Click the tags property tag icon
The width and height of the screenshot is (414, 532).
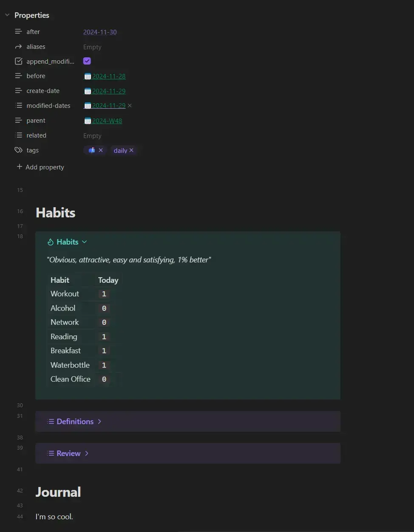18,150
